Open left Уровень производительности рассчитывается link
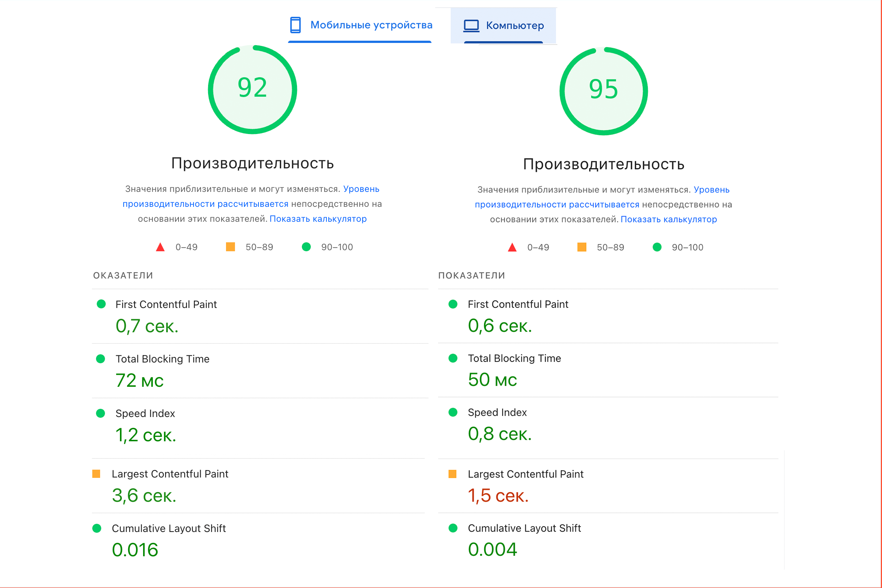 tap(205, 204)
